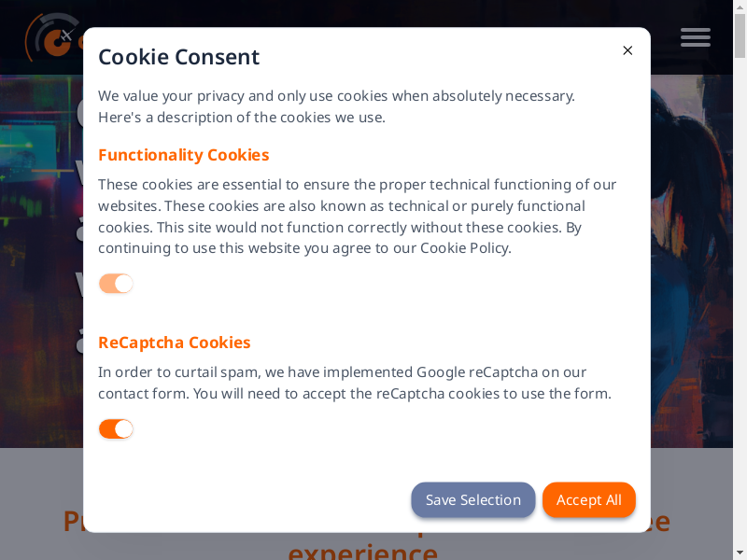
Task: Click the Cookie Consent title
Action: point(178,57)
